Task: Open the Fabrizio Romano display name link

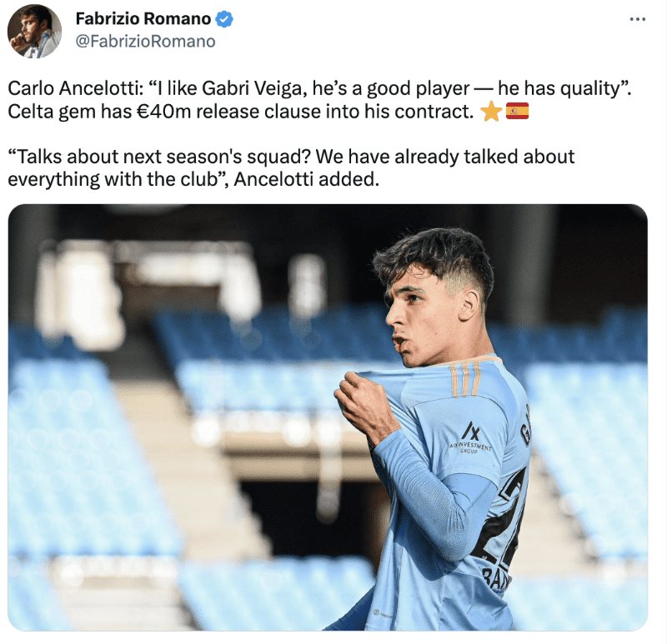Action: (143, 18)
